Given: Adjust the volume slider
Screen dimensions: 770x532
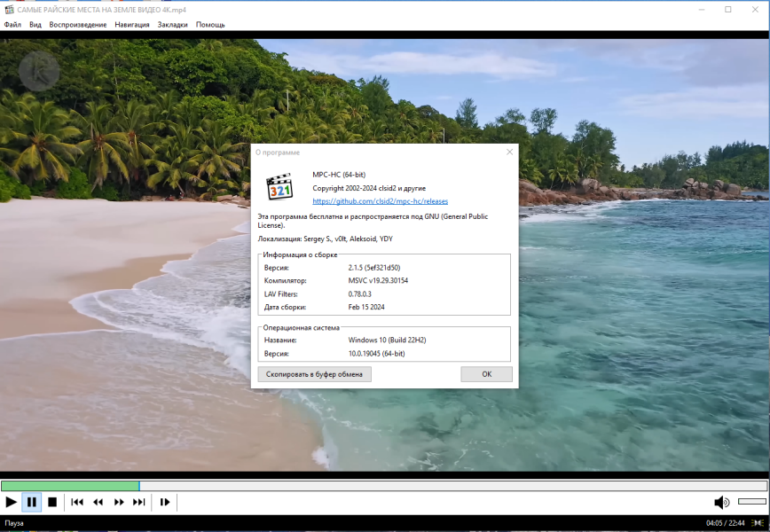Looking at the screenshot, I should (x=752, y=502).
